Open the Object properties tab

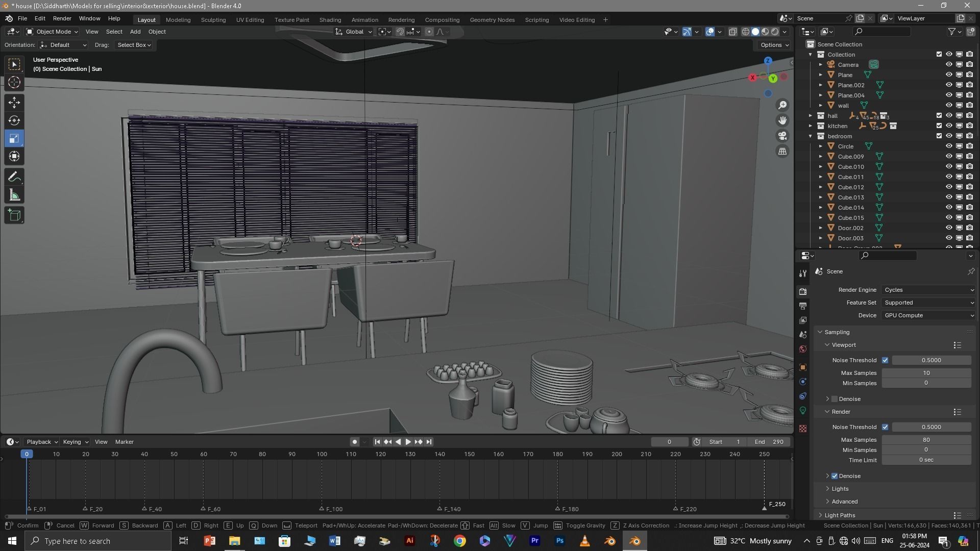(803, 367)
